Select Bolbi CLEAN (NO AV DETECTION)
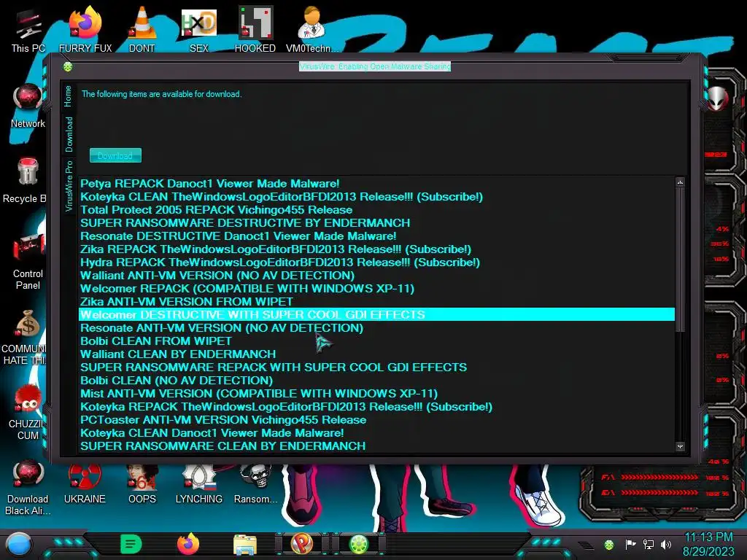 coord(376,381)
